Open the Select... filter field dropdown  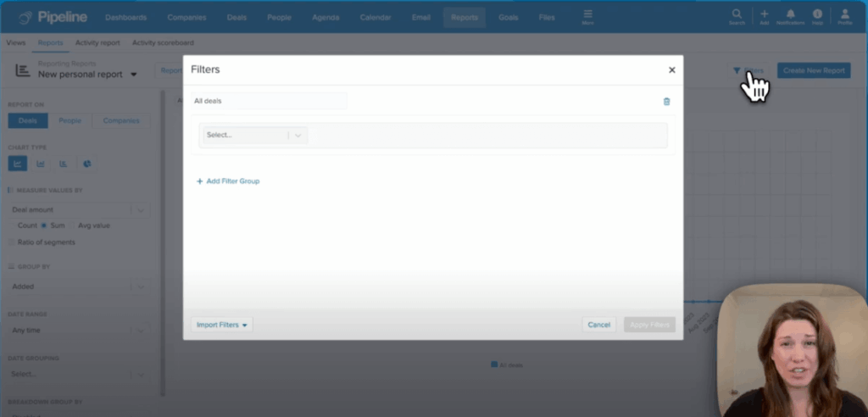click(255, 135)
